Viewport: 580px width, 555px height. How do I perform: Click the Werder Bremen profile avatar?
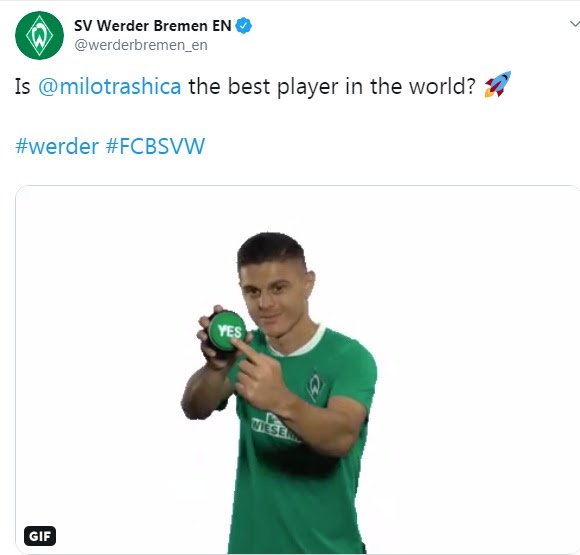click(39, 36)
